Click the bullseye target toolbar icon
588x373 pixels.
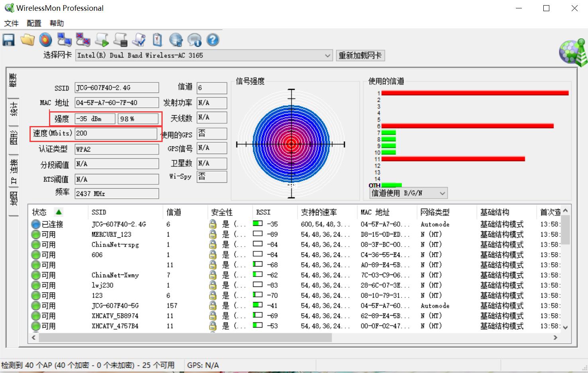point(46,40)
